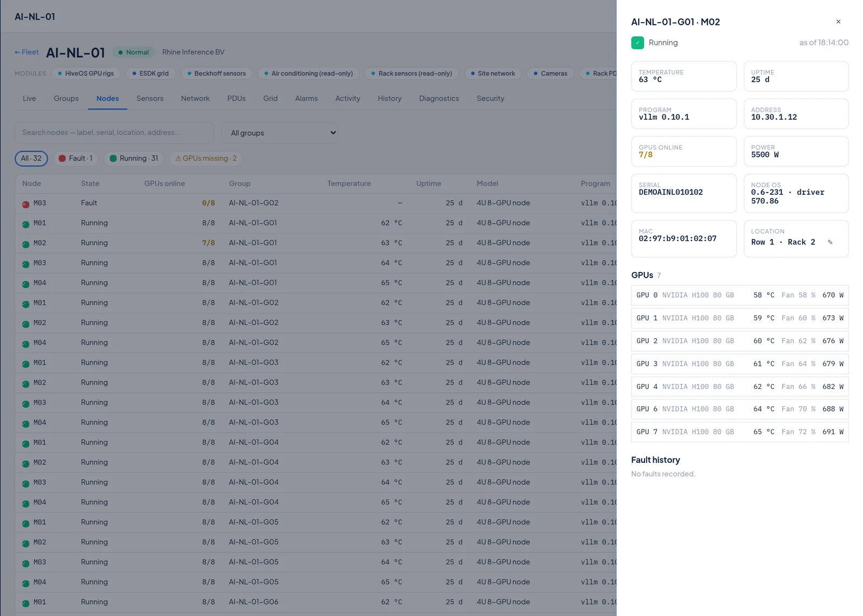This screenshot has width=863, height=616.
Task: Open the All groups dropdown
Action: click(x=280, y=133)
